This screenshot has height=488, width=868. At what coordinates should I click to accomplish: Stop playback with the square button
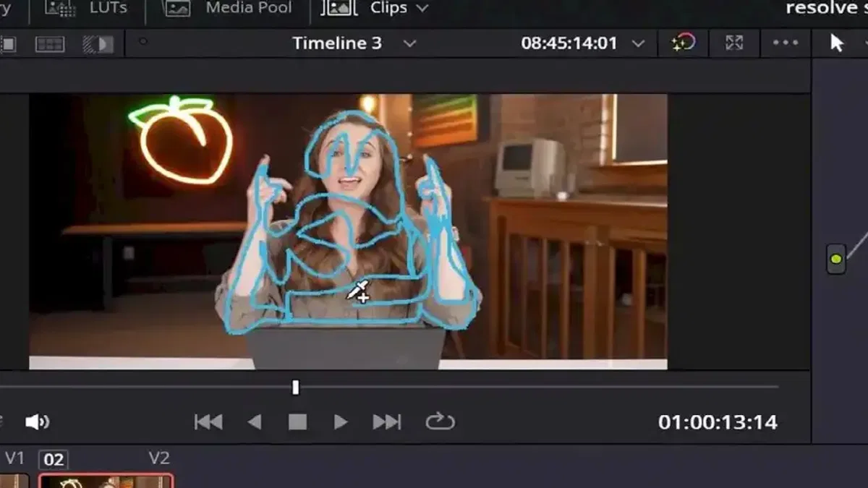pos(297,421)
